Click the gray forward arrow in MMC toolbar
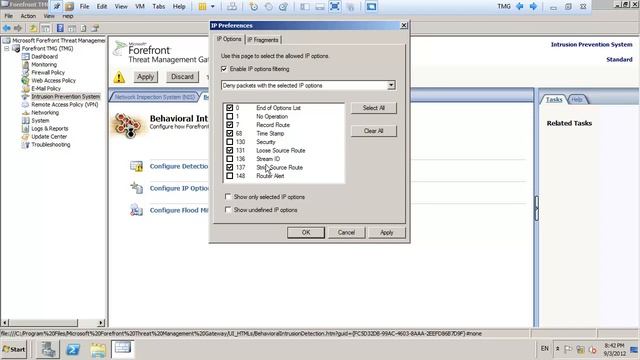Viewport: 640px width, 360px height. pos(18,28)
